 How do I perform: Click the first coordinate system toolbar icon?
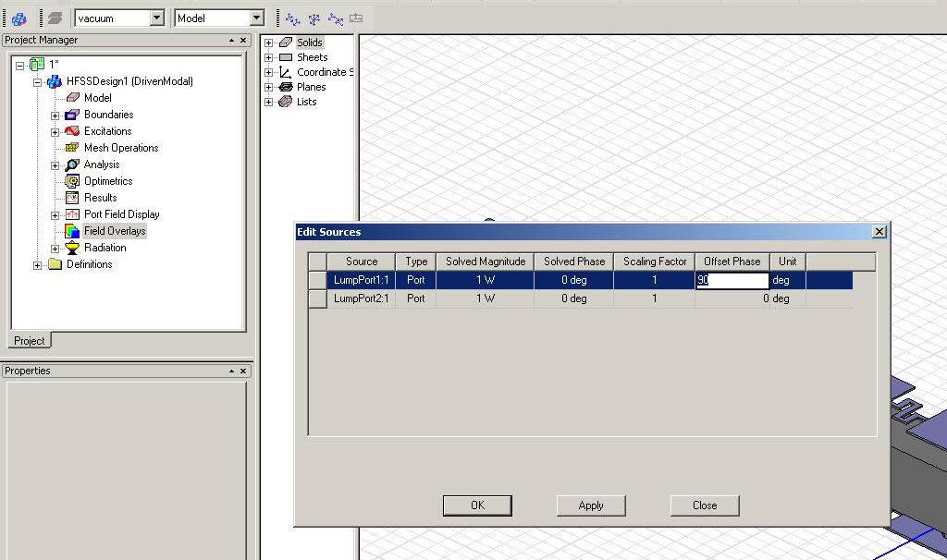[293, 19]
